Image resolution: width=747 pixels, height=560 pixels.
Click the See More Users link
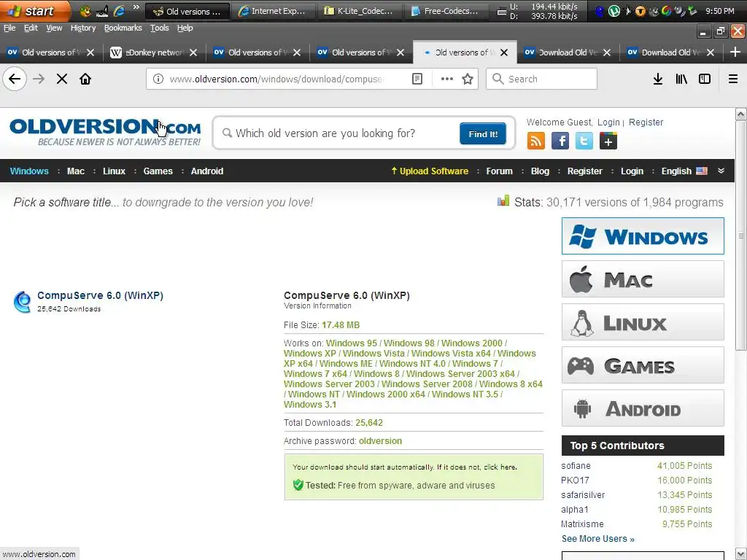(598, 539)
